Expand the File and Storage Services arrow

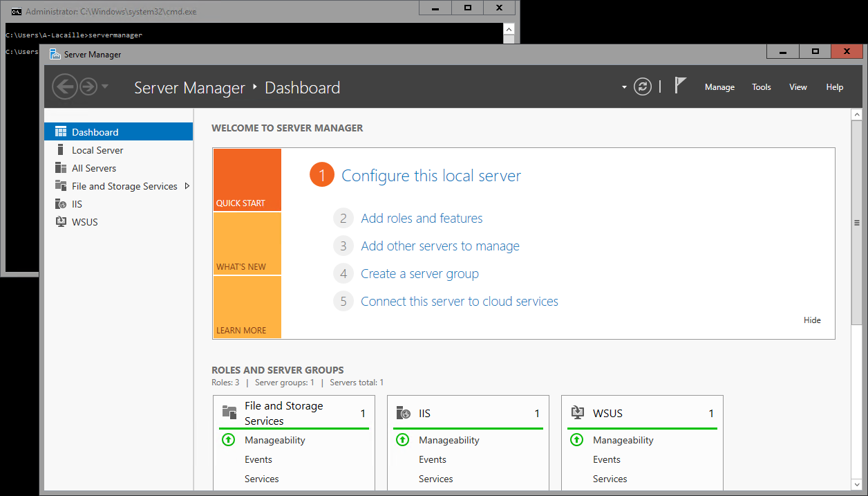pyautogui.click(x=187, y=186)
